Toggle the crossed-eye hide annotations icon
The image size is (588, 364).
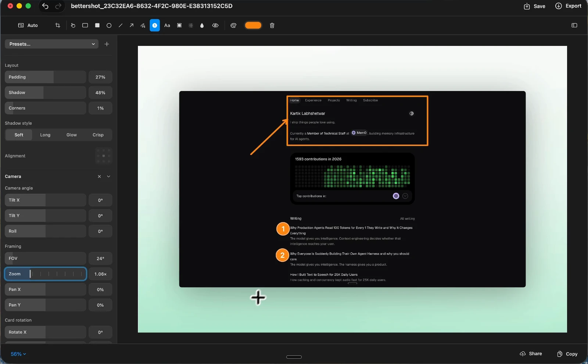pyautogui.click(x=215, y=25)
